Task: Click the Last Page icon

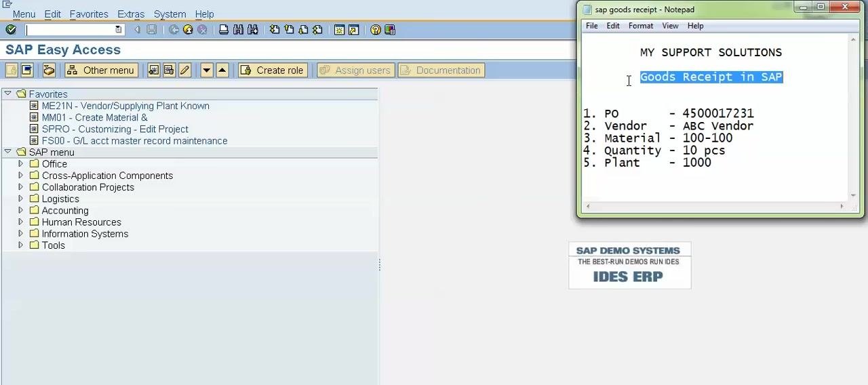Action: 317,30
